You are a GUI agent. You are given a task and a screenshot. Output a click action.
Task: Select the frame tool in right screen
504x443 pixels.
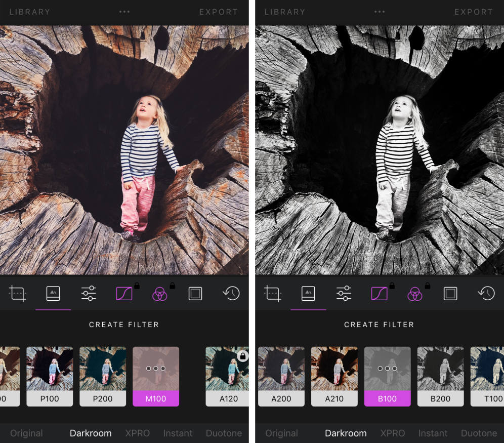pos(450,293)
